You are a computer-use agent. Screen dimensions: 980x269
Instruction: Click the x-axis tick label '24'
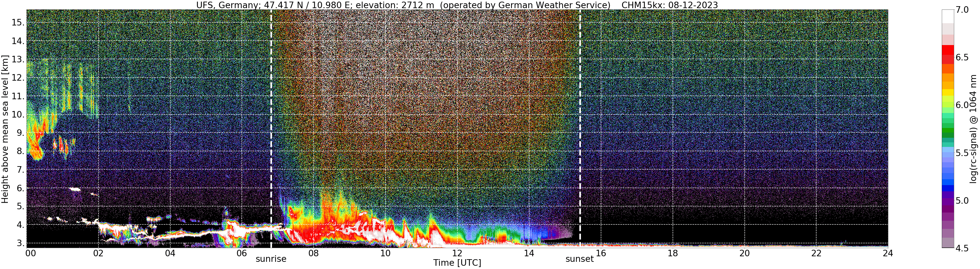point(888,253)
